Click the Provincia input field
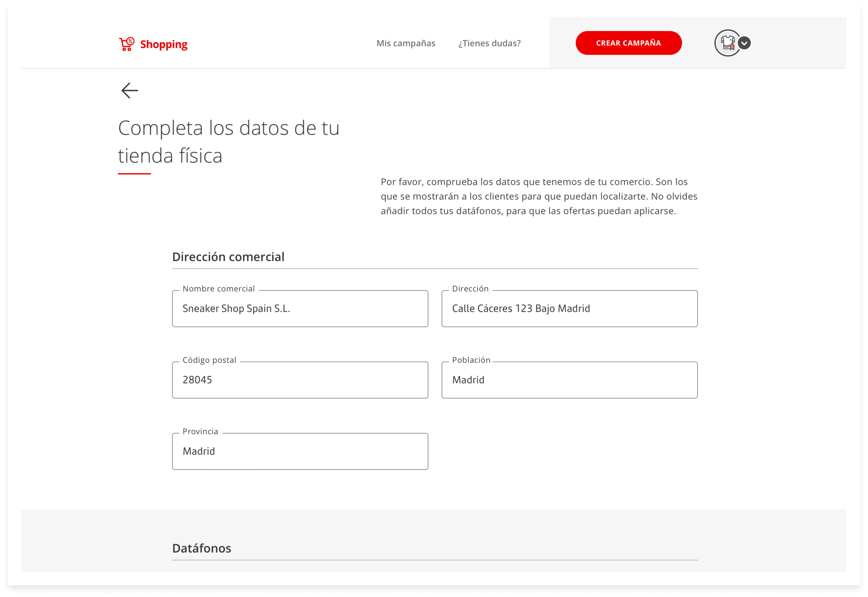The width and height of the screenshot is (868, 597). tap(300, 451)
